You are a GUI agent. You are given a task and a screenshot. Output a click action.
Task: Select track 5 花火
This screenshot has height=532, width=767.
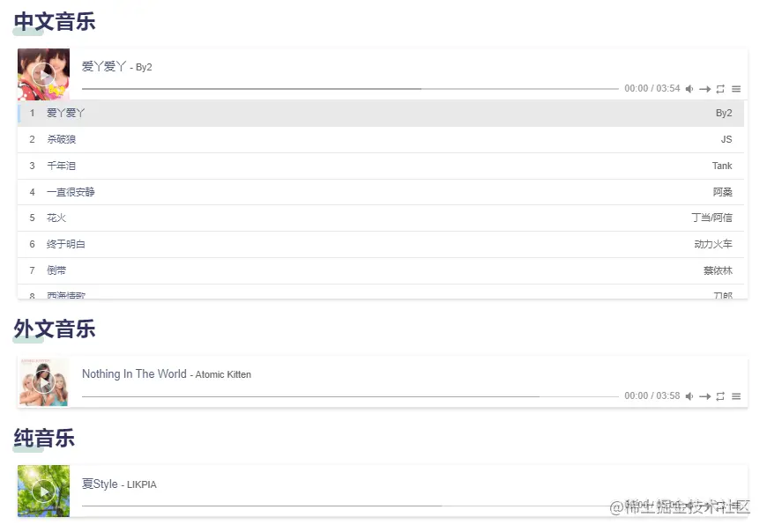coord(381,218)
